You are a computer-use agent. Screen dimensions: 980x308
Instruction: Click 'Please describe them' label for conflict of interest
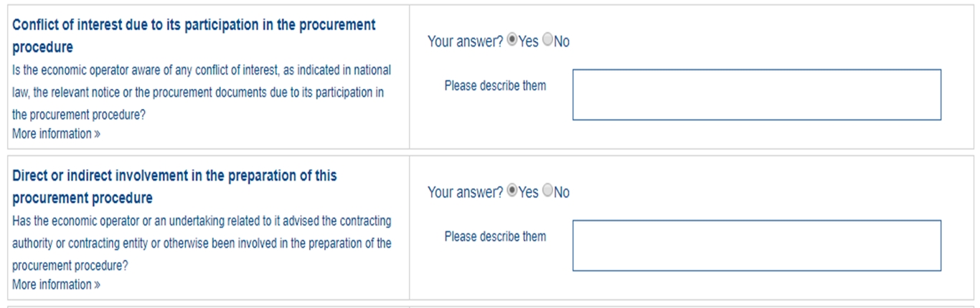pyautogui.click(x=495, y=86)
